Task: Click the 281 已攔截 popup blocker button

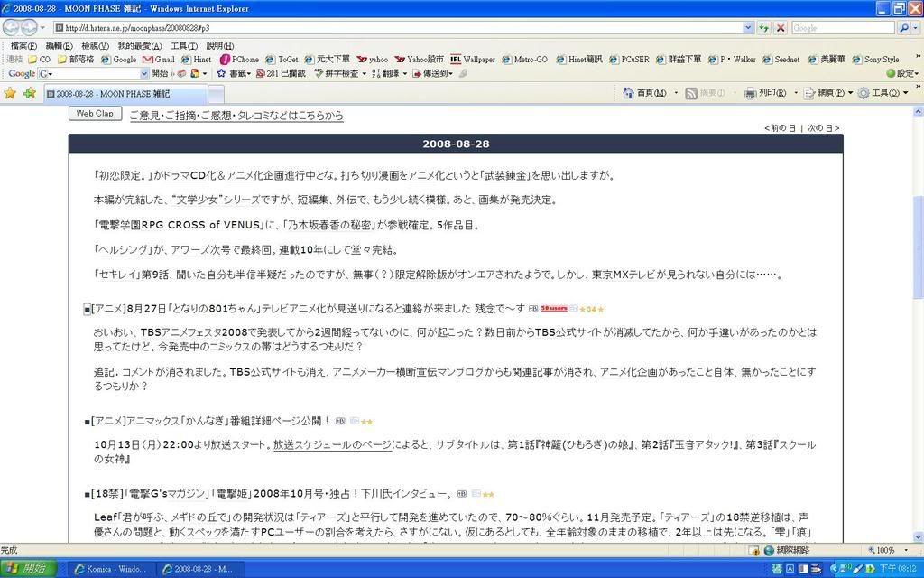Action: coord(281,73)
